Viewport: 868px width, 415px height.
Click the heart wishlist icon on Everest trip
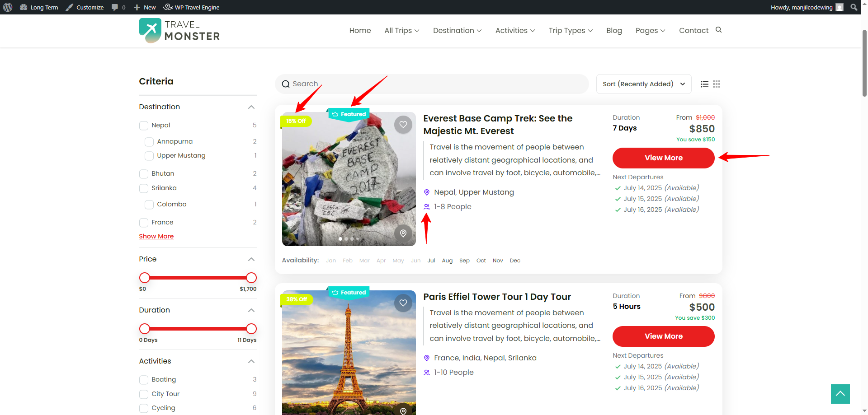(x=403, y=124)
